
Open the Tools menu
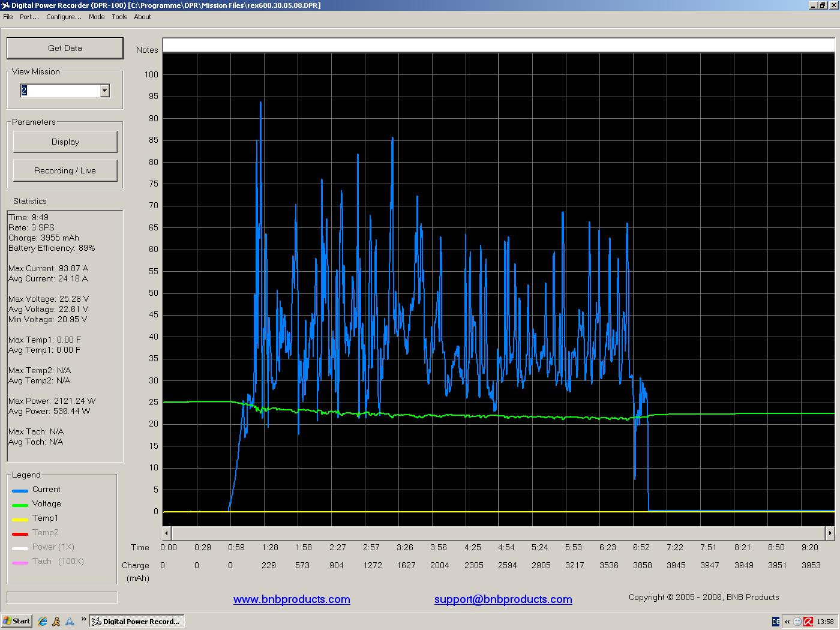pos(119,17)
